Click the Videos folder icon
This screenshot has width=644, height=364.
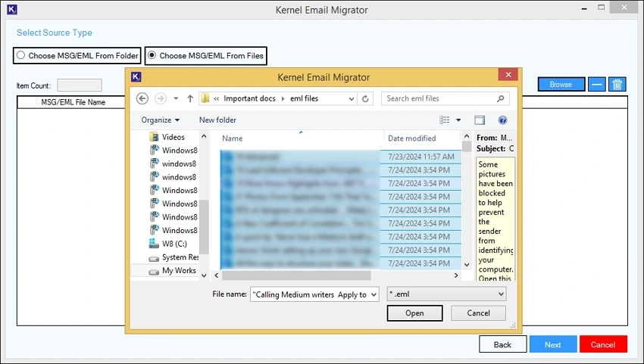(x=154, y=137)
